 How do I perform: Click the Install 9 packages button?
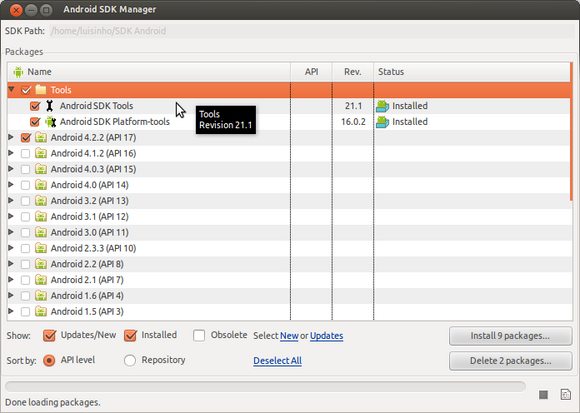(x=510, y=336)
